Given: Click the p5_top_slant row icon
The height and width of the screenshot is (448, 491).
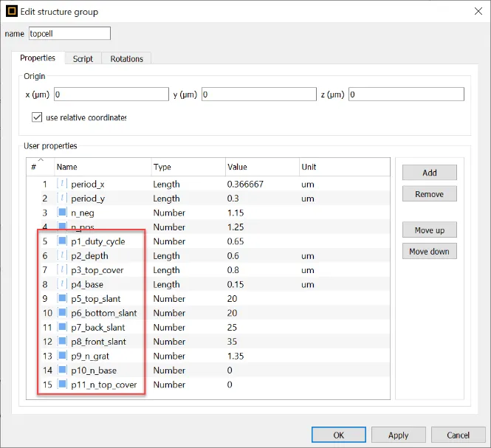Looking at the screenshot, I should (62, 299).
